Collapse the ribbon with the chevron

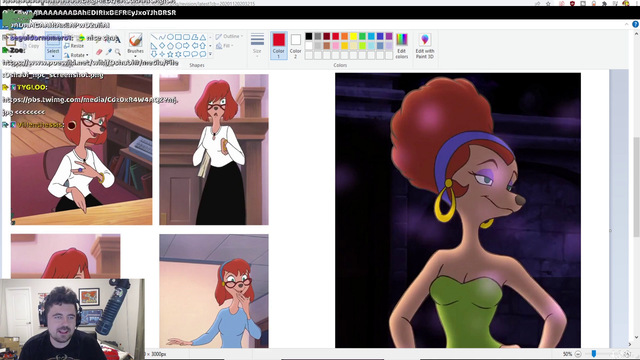click(627, 24)
